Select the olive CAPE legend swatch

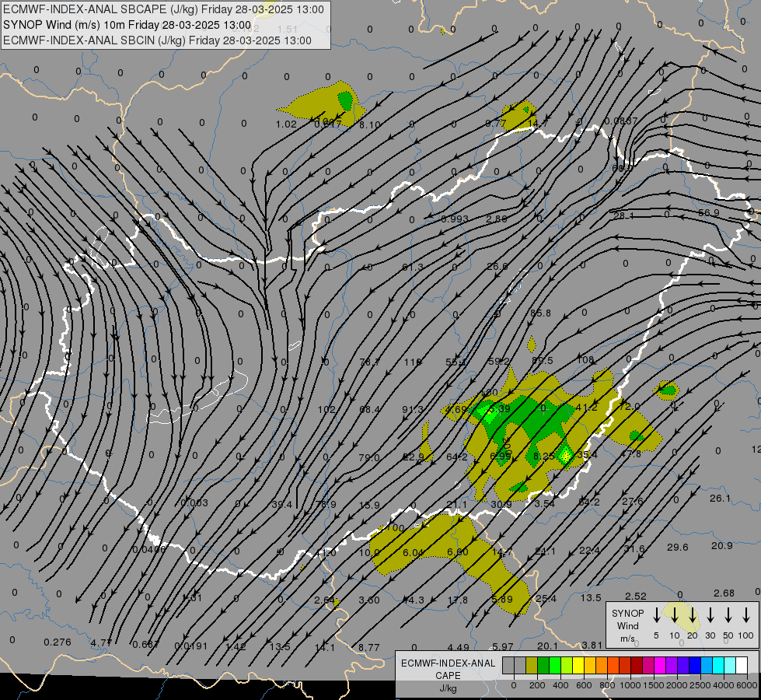[532, 666]
